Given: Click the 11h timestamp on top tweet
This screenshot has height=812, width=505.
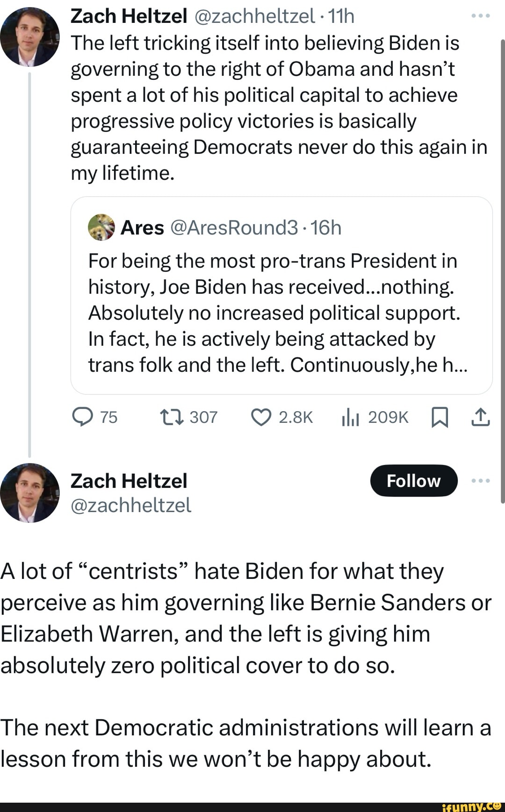Looking at the screenshot, I should point(341,16).
